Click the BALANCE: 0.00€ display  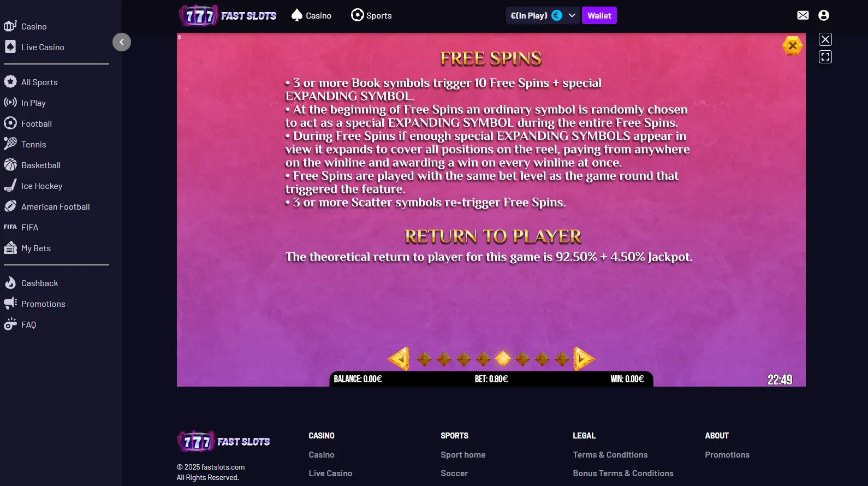click(x=358, y=379)
